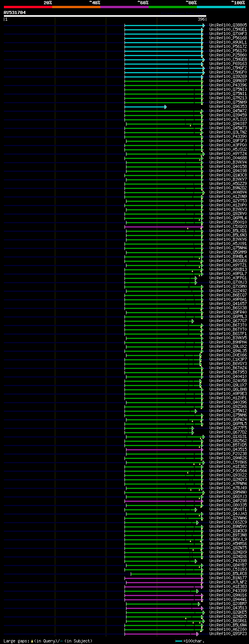Image resolution: width=249 pixels, height=644 pixels.
Task: Select the UniRef100_A7PNM4 label
Action: pos(228,483)
